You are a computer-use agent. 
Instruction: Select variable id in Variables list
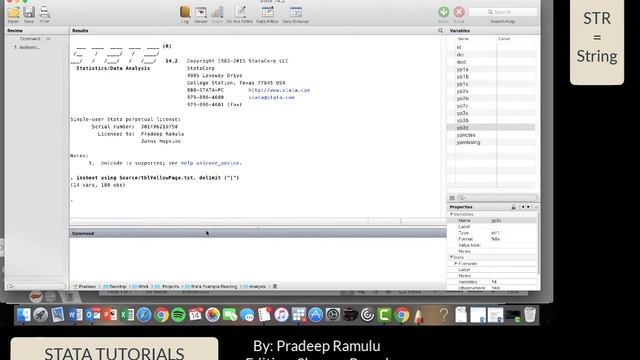459,47
